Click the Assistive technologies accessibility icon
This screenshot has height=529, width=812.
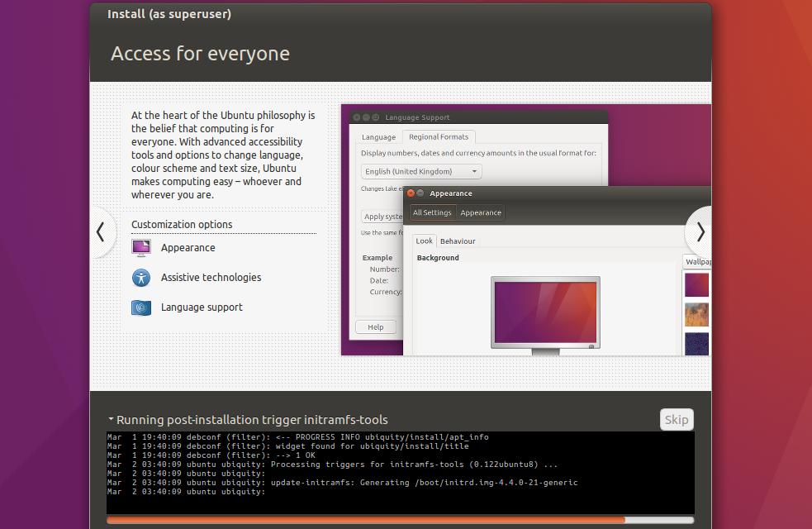141,278
